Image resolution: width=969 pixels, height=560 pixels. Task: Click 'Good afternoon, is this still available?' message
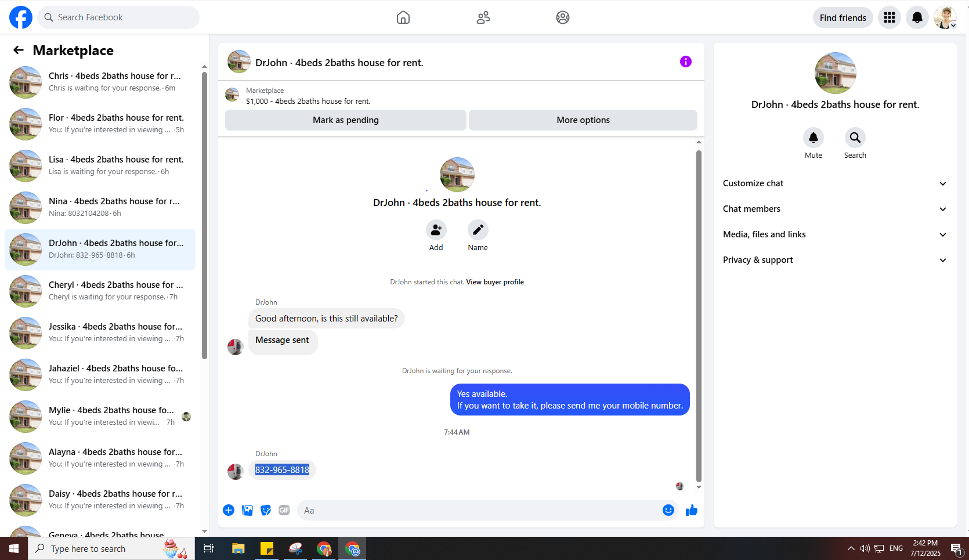coord(327,319)
